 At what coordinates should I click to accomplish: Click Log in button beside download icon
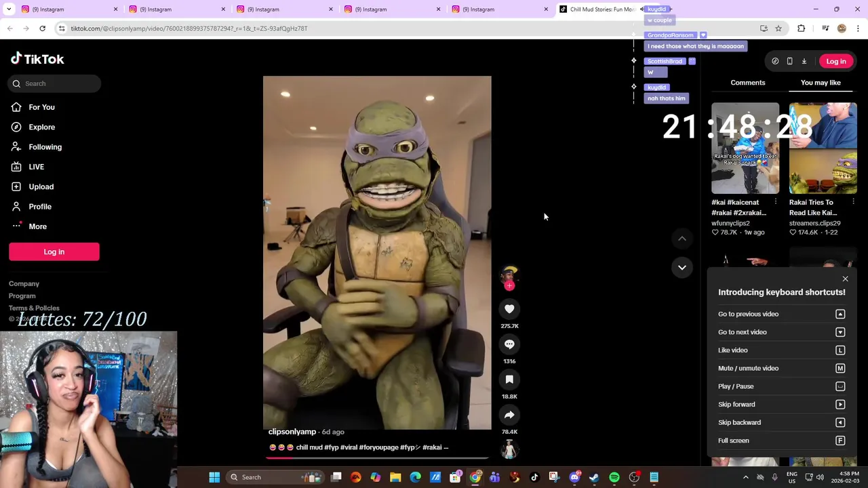(x=836, y=61)
